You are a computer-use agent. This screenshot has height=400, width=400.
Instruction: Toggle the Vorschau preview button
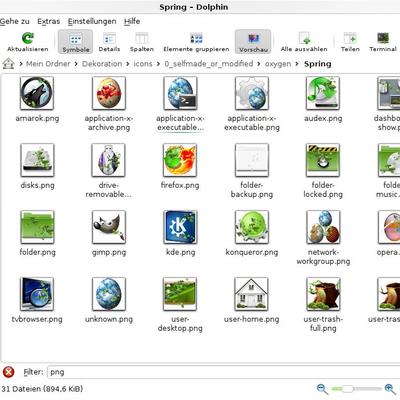[253, 42]
